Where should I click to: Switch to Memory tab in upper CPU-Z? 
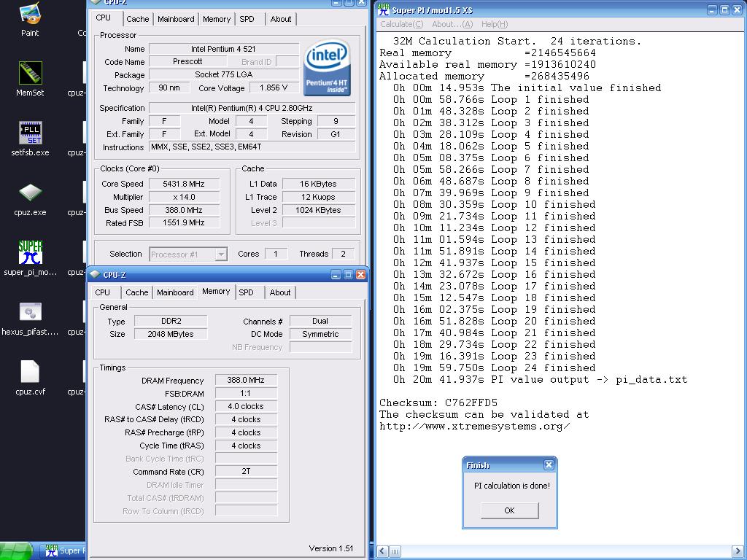click(x=216, y=19)
